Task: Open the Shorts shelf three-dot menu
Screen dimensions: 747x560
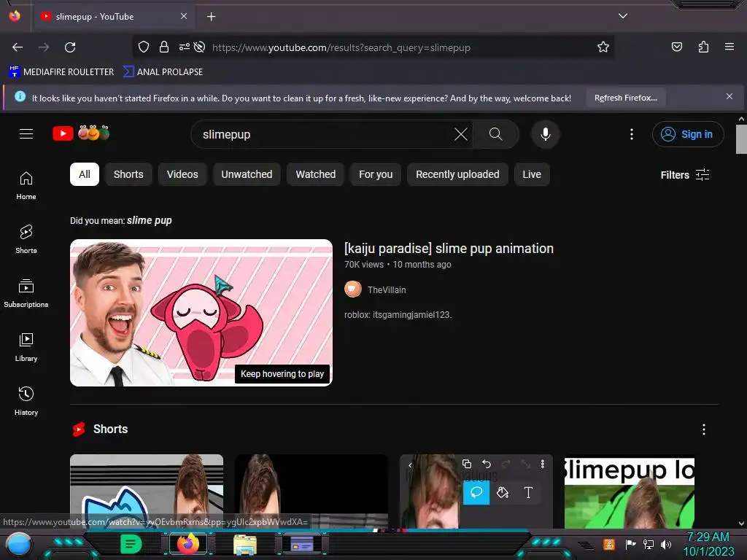Action: 704,429
